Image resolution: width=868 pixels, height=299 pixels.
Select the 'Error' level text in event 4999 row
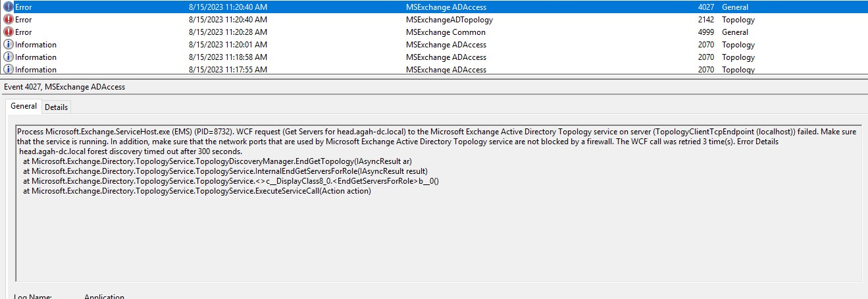[x=24, y=32]
